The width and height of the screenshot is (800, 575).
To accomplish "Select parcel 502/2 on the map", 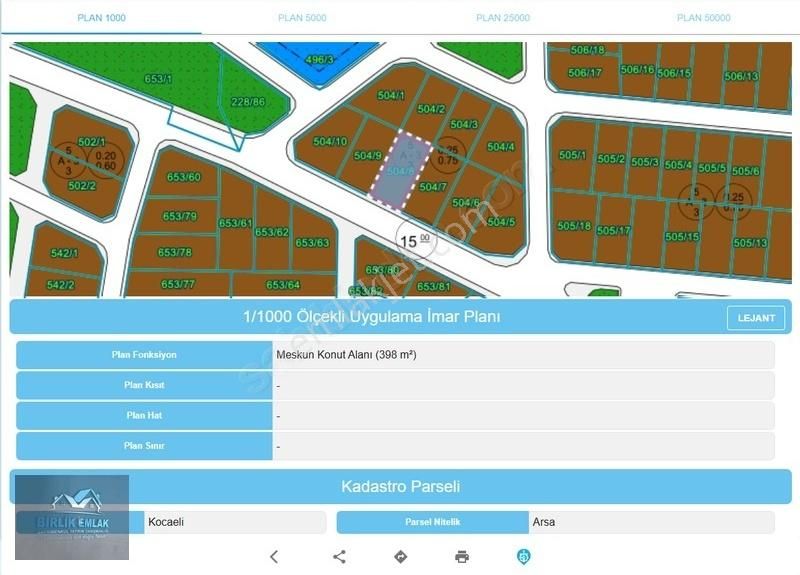I will pyautogui.click(x=82, y=186).
